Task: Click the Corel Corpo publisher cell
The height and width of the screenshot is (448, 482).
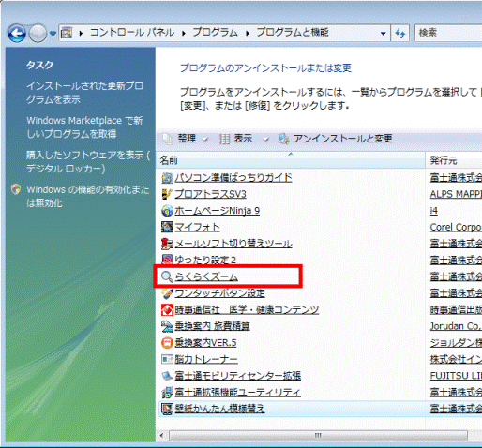Action: coord(456,228)
